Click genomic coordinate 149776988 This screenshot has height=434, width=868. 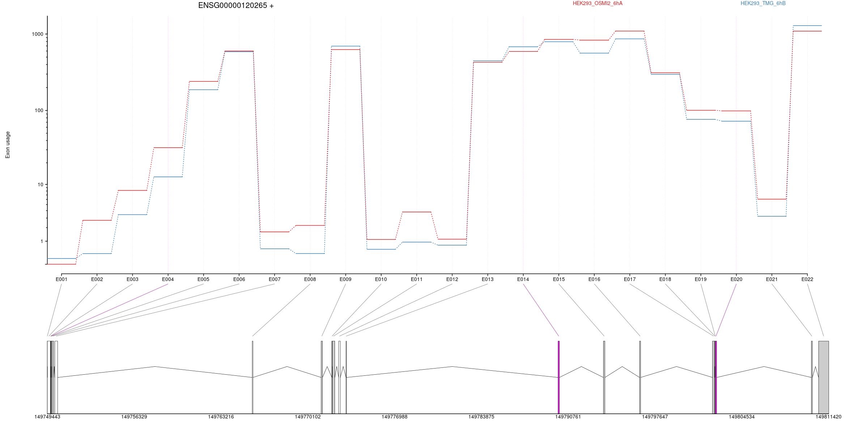[x=395, y=417]
